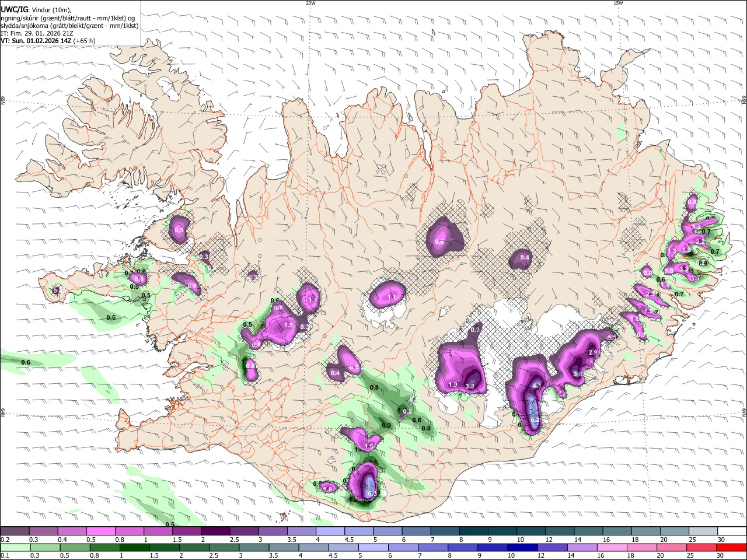Screen dimensions: 747x560
Task: Click the 'UWC/IG: Vindur (10m)' title line
Action: (x=36, y=9)
